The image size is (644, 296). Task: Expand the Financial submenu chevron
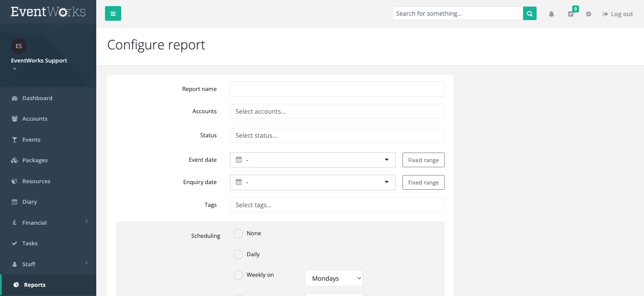[x=87, y=221]
